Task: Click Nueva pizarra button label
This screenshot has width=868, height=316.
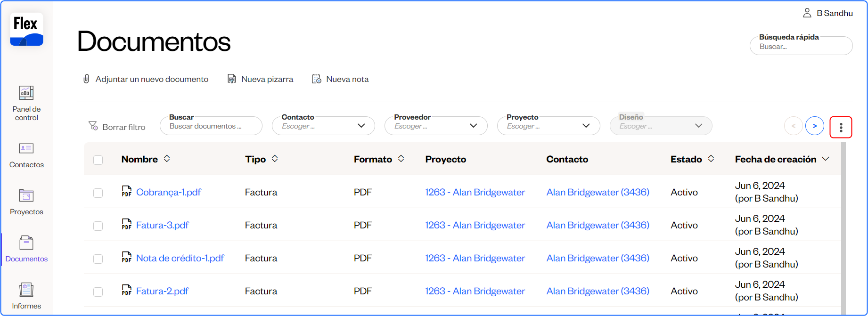Action: click(x=267, y=79)
